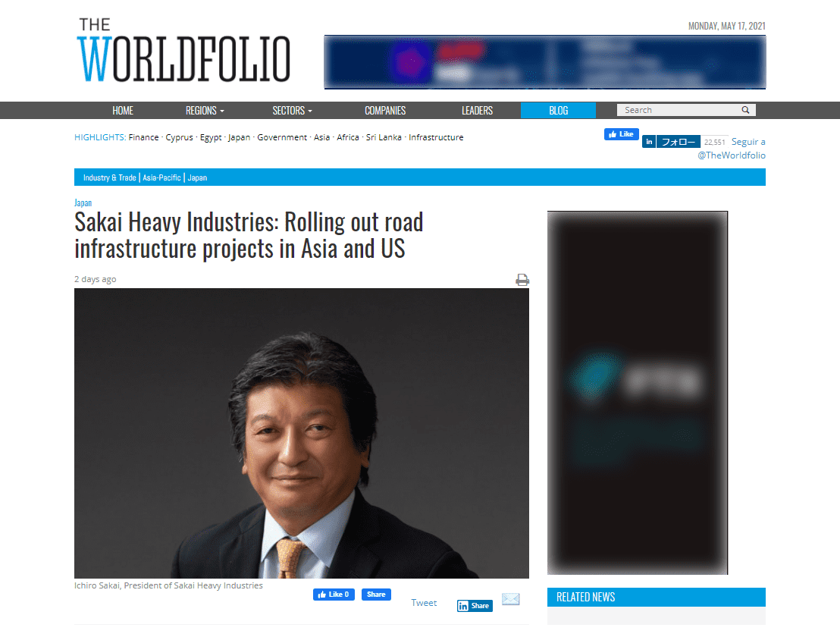The width and height of the screenshot is (840, 637).
Task: Open the Infrastructure highlight link
Action: click(x=436, y=137)
